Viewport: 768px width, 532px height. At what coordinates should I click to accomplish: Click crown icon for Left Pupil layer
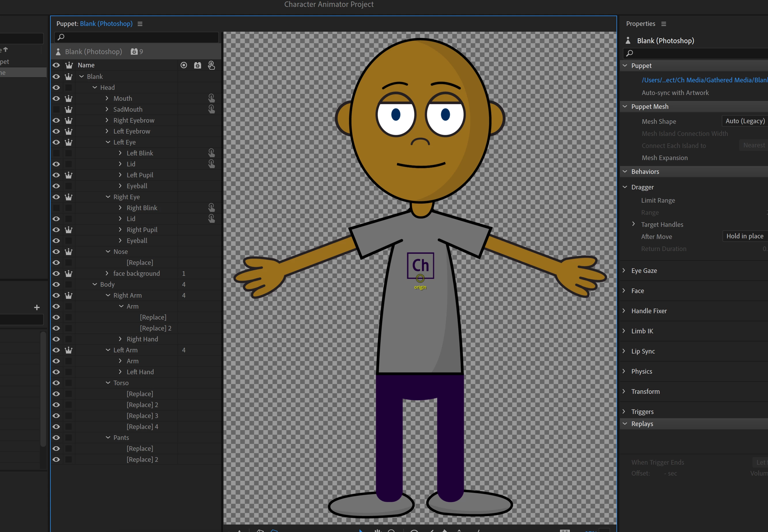click(68, 175)
